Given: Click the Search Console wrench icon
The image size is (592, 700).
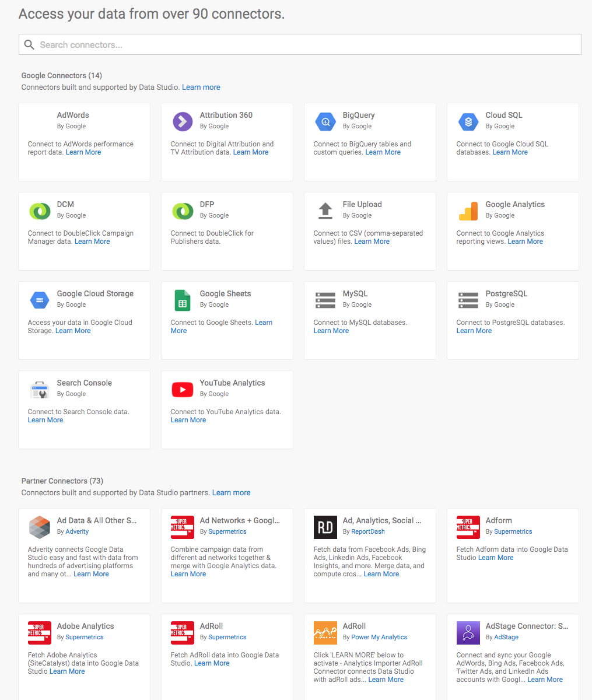Looking at the screenshot, I should [40, 389].
